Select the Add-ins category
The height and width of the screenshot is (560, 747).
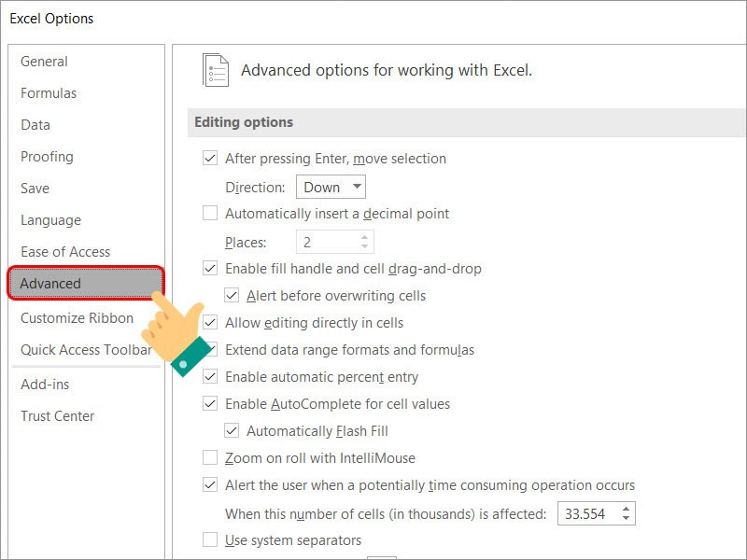(x=45, y=385)
